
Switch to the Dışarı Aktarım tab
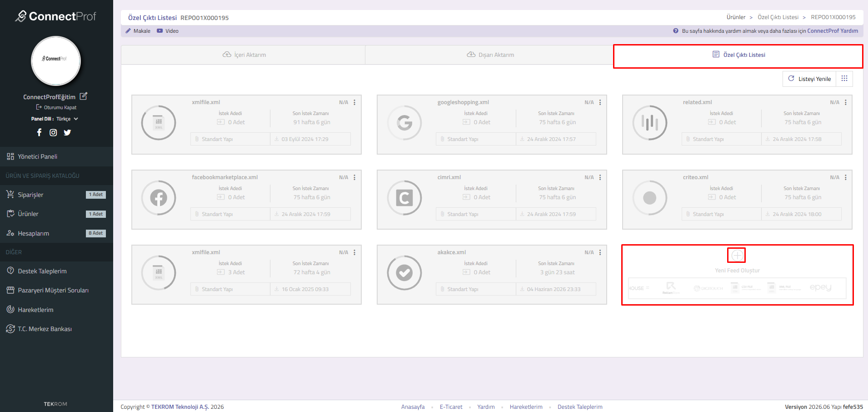point(490,55)
